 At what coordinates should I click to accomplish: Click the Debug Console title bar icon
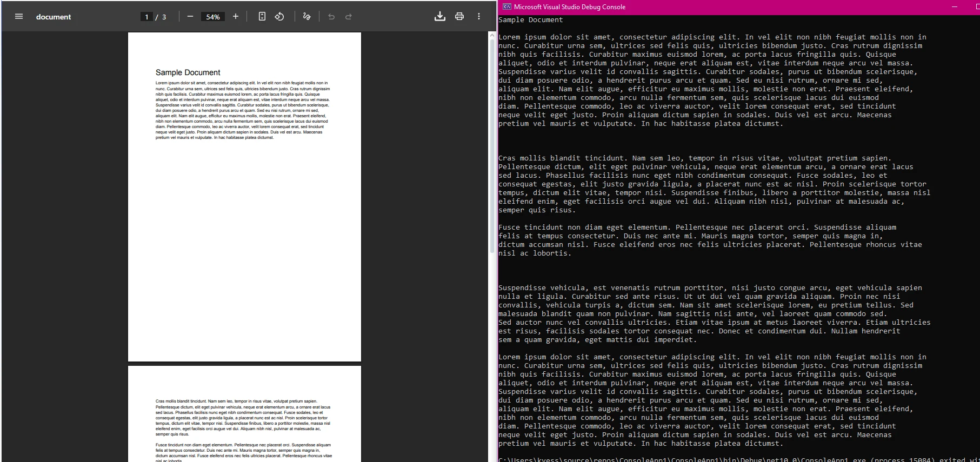pos(506,6)
